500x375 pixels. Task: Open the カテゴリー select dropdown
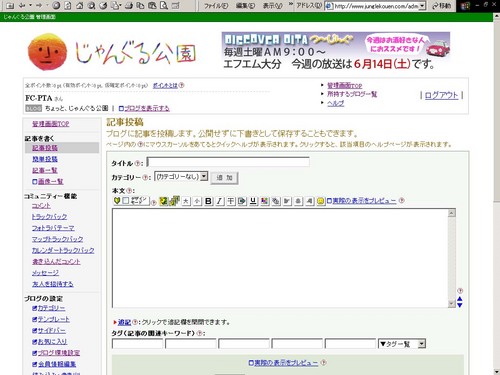coord(182,177)
